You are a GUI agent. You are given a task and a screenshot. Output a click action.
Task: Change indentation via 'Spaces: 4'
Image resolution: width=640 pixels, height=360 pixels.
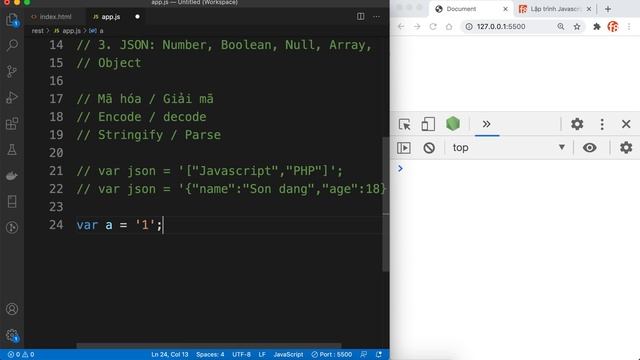210,354
